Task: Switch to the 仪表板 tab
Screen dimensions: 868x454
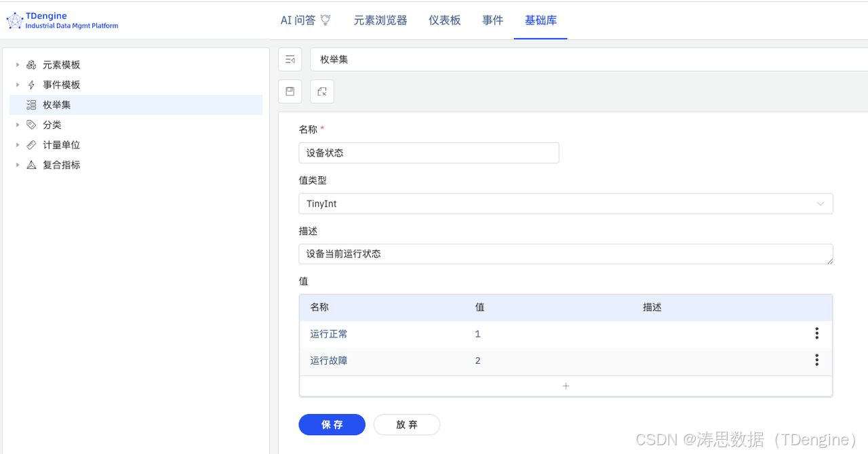Action: pyautogui.click(x=445, y=20)
